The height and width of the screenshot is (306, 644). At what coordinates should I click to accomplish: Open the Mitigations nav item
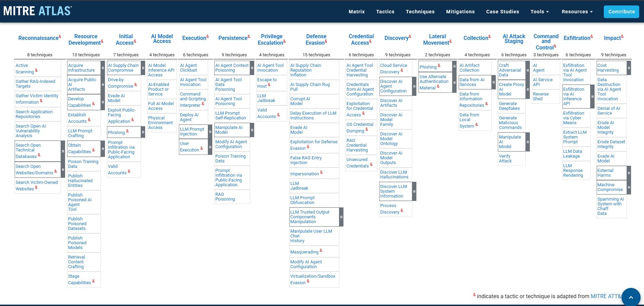[x=460, y=12]
